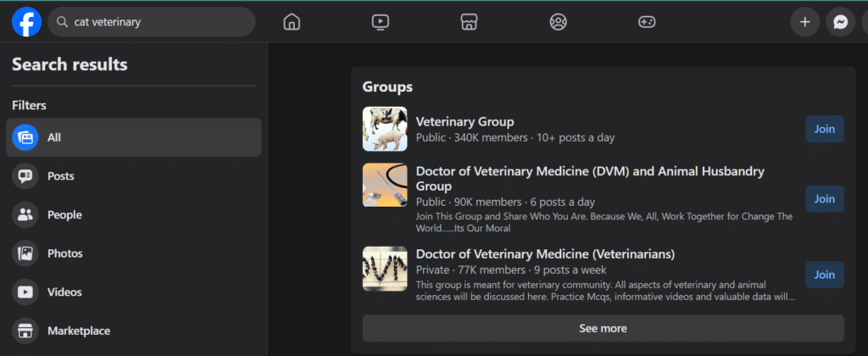Click 'Private · 77K members · 9 posts a week'

[511, 270]
